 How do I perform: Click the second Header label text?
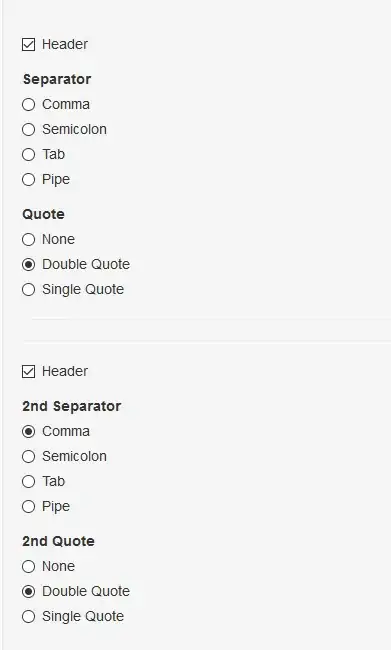(65, 371)
